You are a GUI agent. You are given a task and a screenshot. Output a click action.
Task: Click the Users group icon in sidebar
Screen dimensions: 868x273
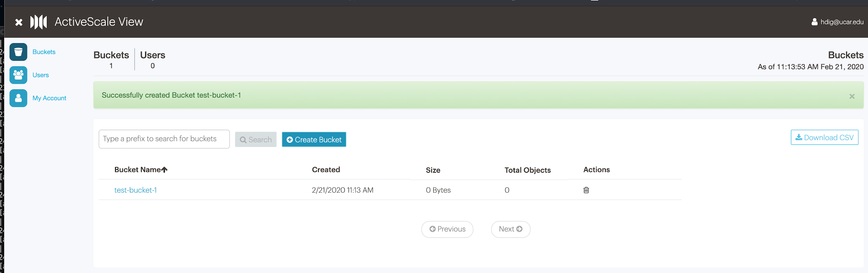[x=18, y=75]
